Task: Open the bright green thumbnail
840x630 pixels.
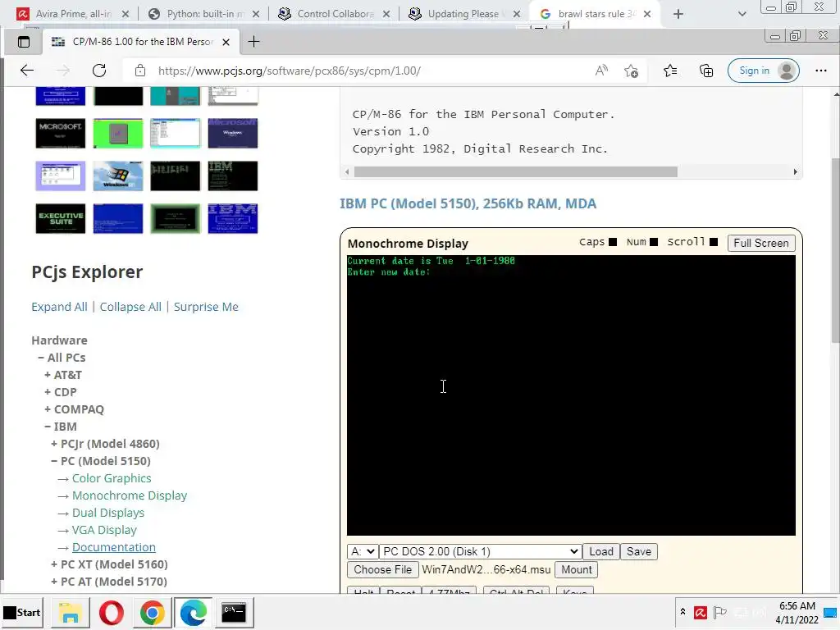Action: click(x=118, y=133)
